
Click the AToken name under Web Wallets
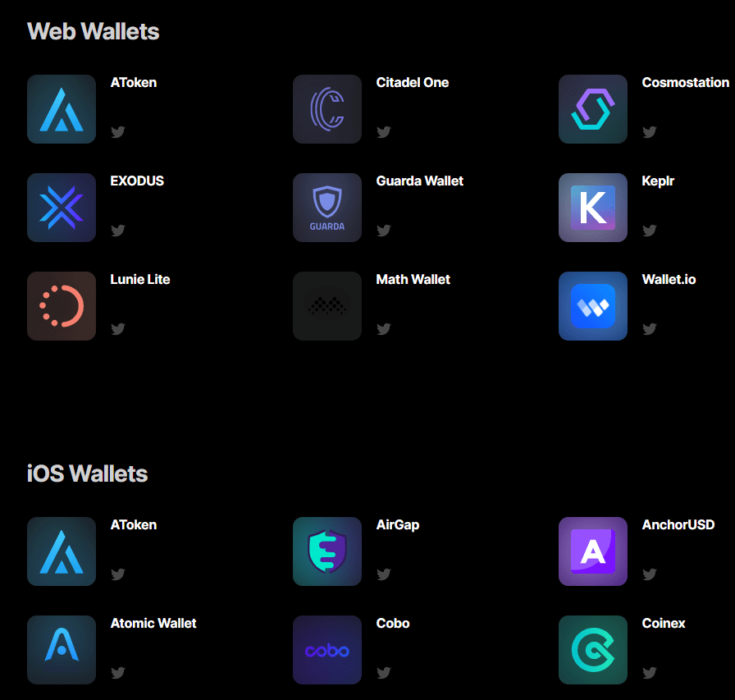[134, 83]
